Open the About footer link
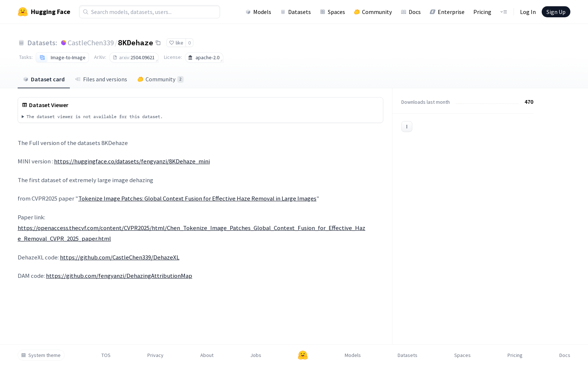Viewport: 588px width, 368px height. point(207,355)
